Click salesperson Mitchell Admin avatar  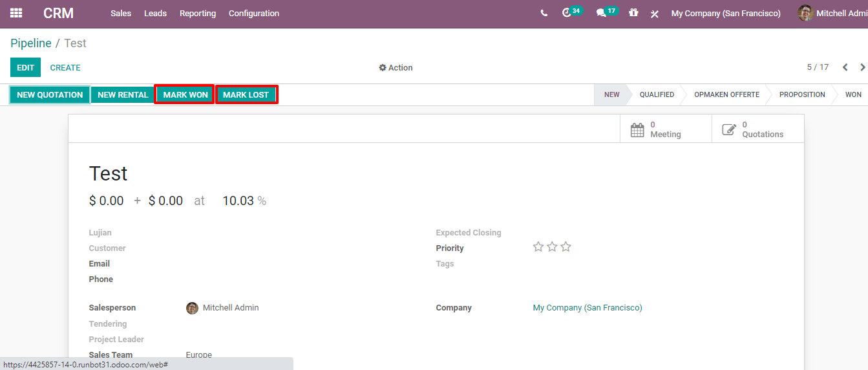pyautogui.click(x=192, y=308)
